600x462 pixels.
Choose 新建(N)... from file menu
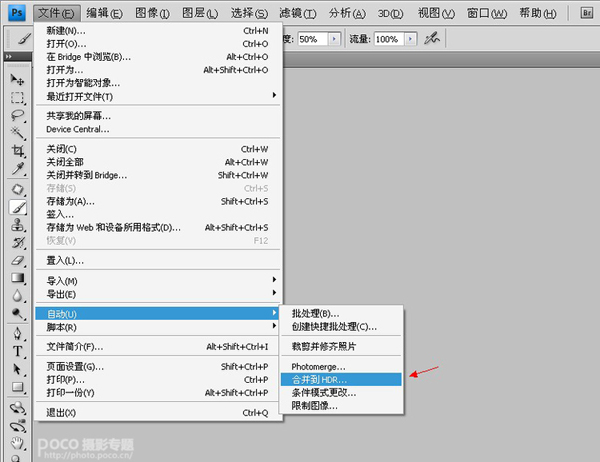coord(158,31)
